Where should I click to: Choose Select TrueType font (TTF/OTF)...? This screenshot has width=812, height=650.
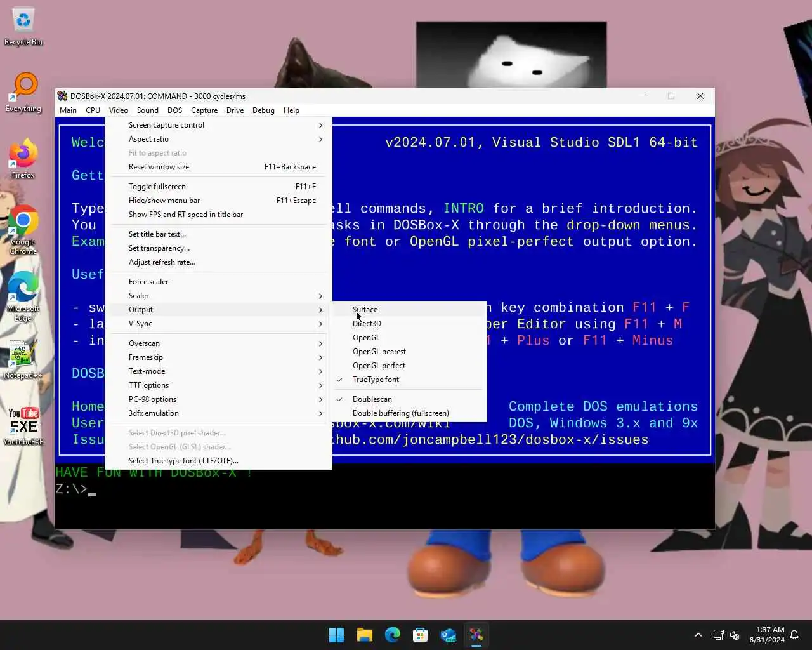click(x=218, y=461)
